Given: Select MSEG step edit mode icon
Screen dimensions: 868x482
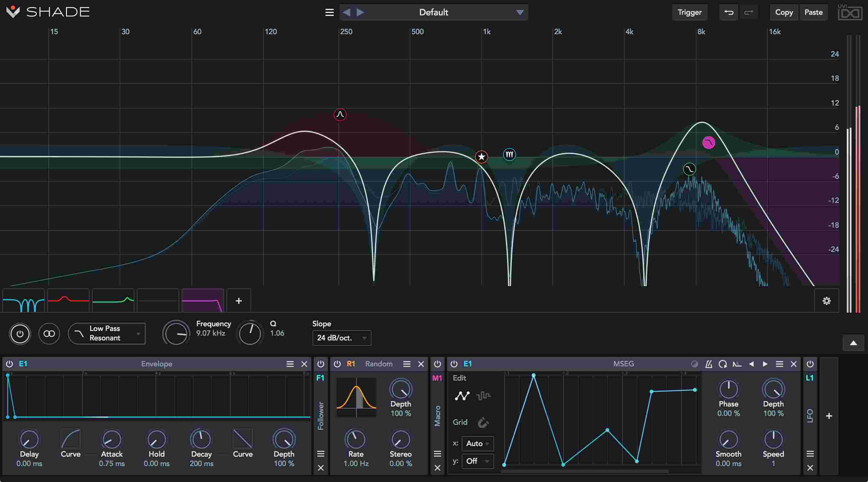Looking at the screenshot, I should (x=483, y=395).
